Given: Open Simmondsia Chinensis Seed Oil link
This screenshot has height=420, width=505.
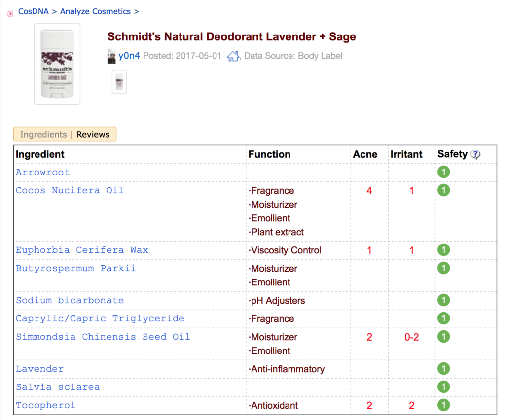Looking at the screenshot, I should coord(103,337).
